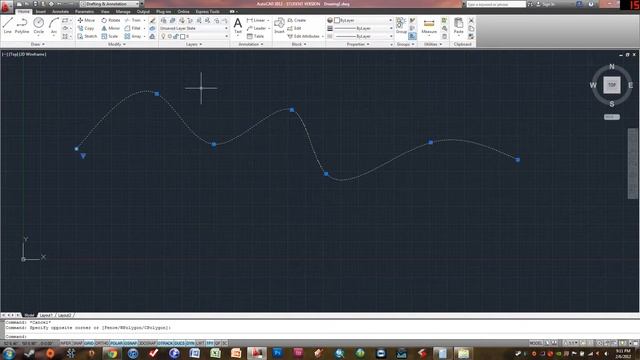Click the MODEL button in status bar
The image size is (640, 360).
coord(535,343)
